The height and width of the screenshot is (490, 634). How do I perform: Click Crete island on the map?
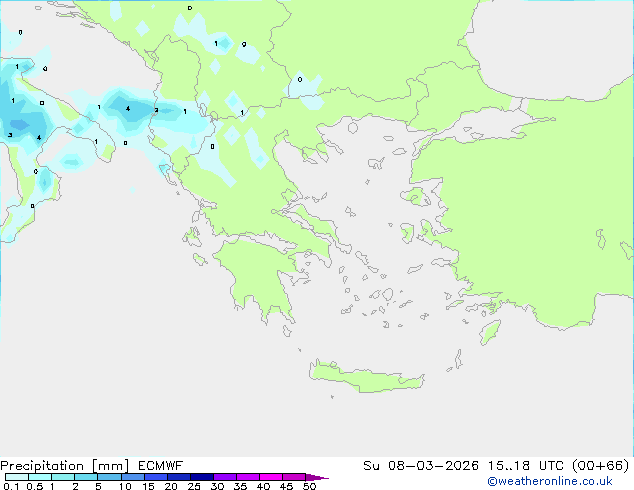point(366,378)
